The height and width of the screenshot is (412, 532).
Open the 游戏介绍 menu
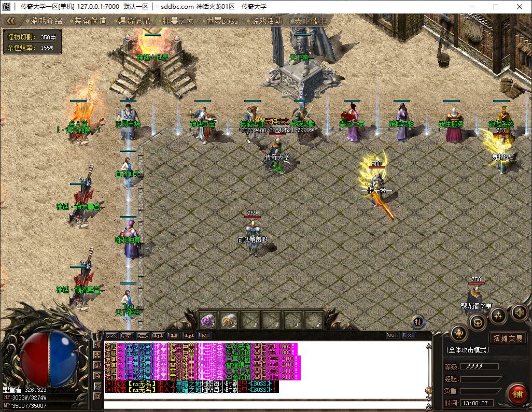coord(44,21)
